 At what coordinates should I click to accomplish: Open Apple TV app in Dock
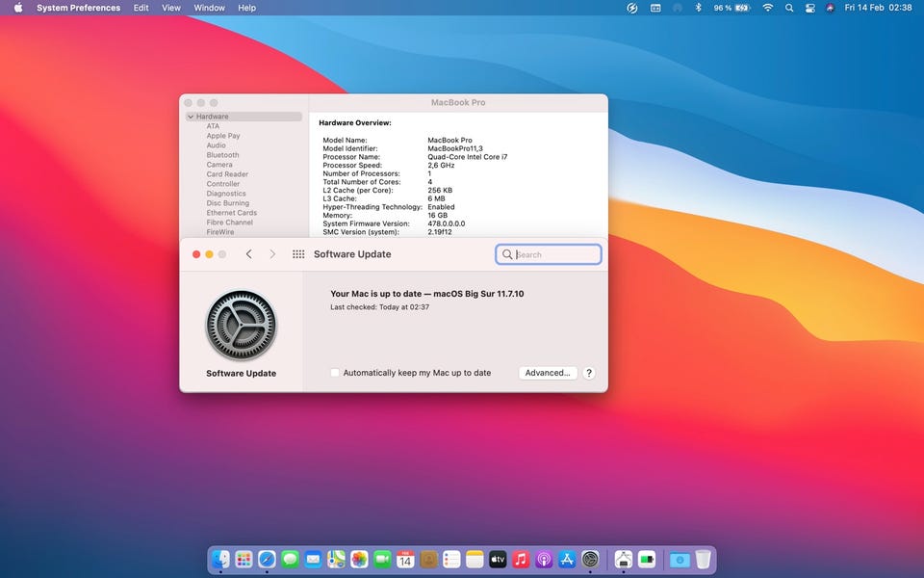click(x=498, y=559)
